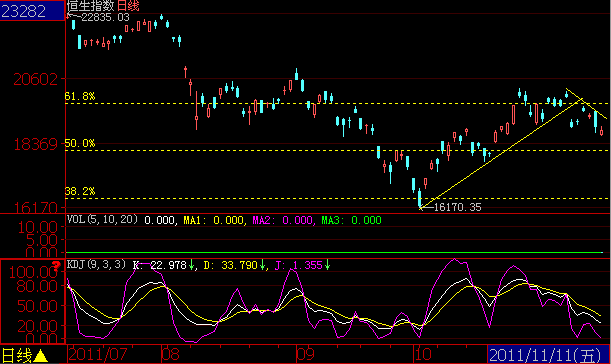This screenshot has height=364, width=611.
Task: Select the 08 month marker on the time axis
Action: click(x=171, y=354)
